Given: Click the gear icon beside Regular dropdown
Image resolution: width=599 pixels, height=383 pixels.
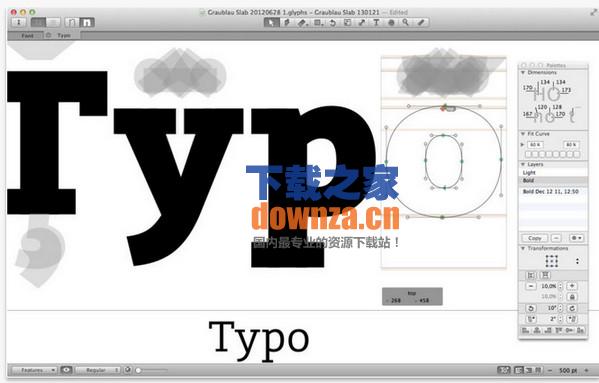Looking at the screenshot, I should coord(128,370).
